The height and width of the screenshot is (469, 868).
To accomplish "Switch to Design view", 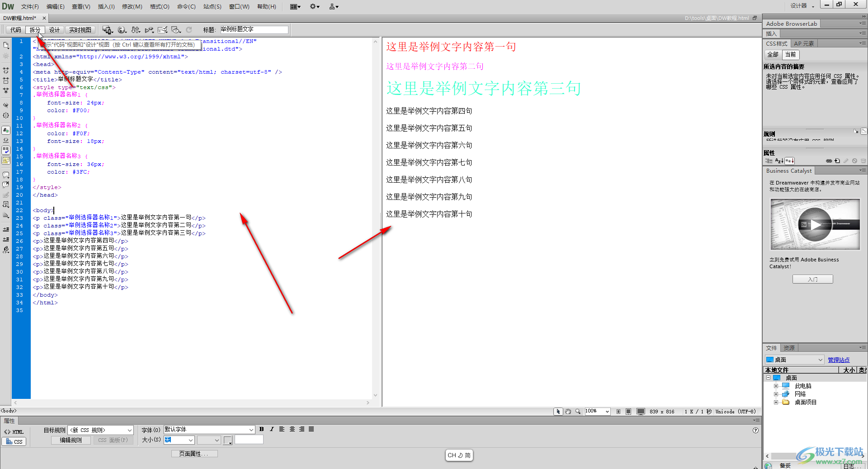I will tap(54, 30).
